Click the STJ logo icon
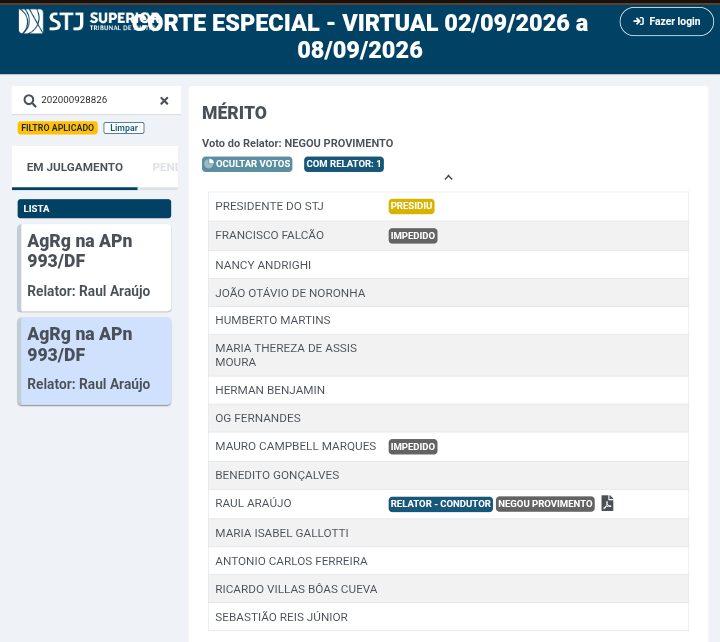The width and height of the screenshot is (720, 642). (31, 22)
